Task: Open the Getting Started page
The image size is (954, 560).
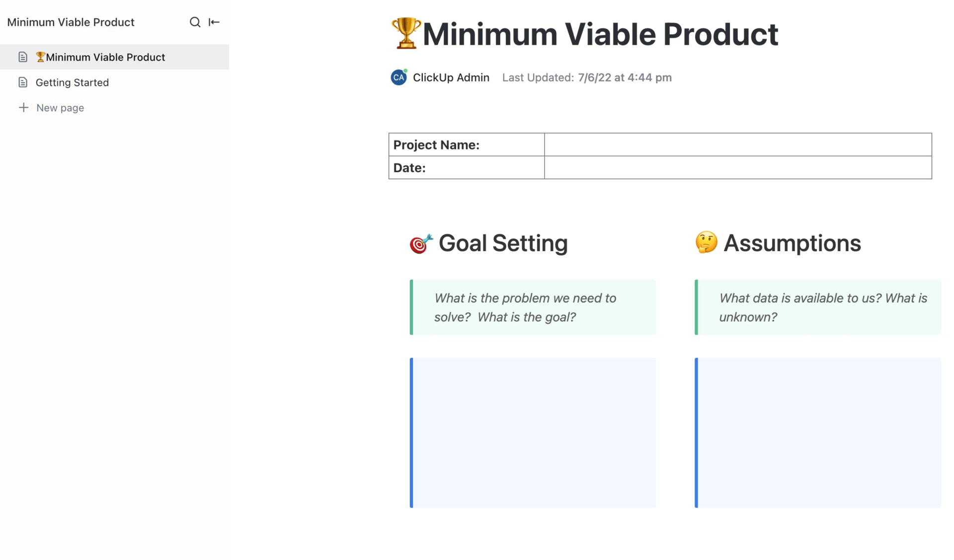Action: pyautogui.click(x=72, y=82)
